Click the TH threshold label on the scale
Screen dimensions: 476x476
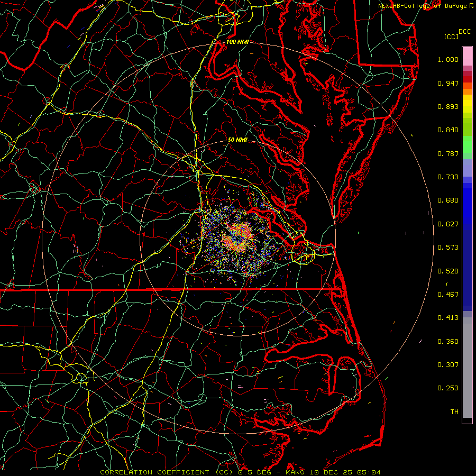pyautogui.click(x=454, y=412)
